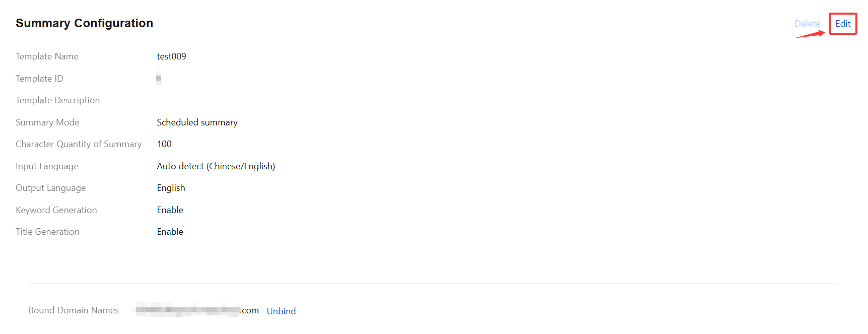The height and width of the screenshot is (334, 868).
Task: Select the Scheduled summary value
Action: 197,122
